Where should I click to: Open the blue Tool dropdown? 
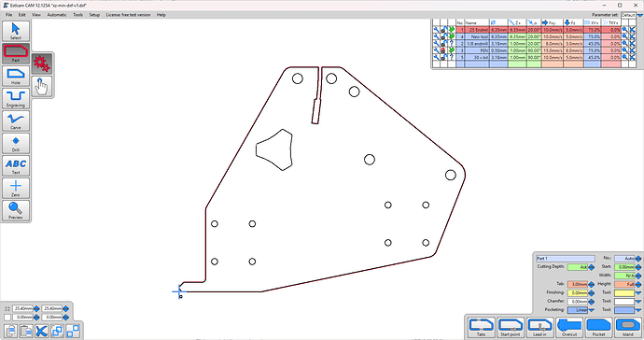(x=638, y=310)
